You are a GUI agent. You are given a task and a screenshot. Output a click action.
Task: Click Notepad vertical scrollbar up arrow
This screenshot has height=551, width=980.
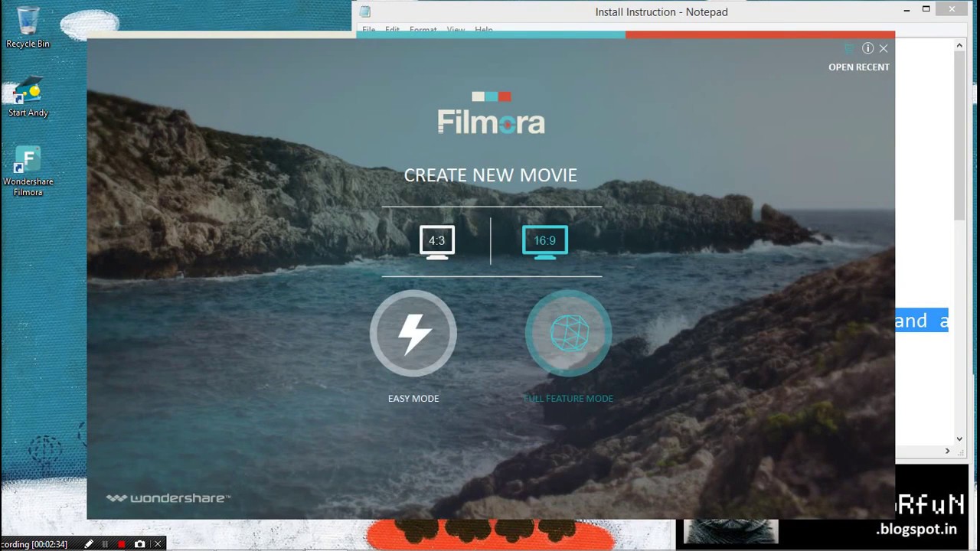pos(959,46)
